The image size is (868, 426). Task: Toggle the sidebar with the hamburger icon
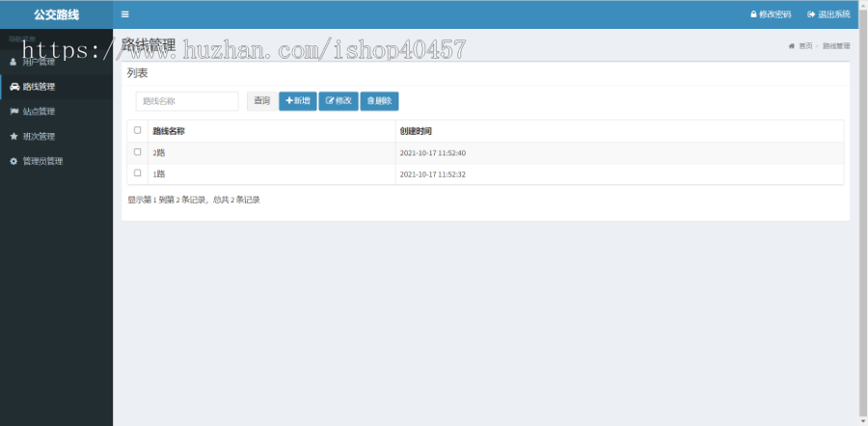pos(125,14)
